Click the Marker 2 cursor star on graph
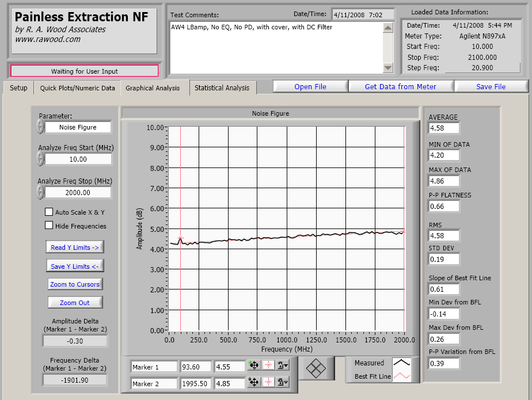This screenshot has height=400, width=532. [x=404, y=232]
